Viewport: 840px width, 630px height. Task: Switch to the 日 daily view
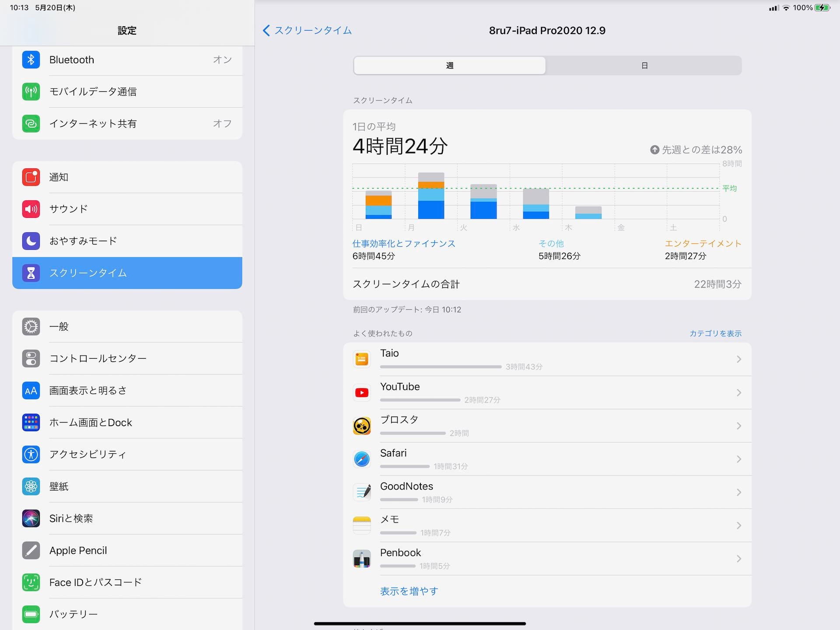click(644, 66)
